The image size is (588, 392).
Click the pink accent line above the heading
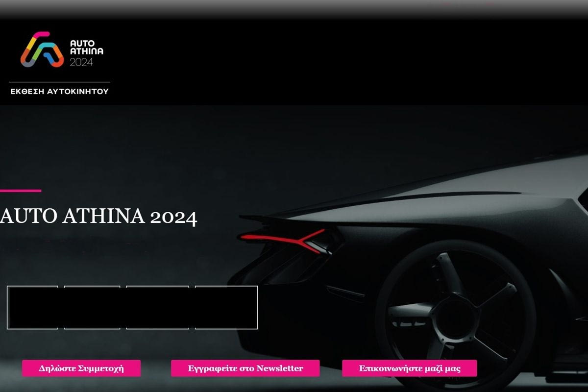21,191
